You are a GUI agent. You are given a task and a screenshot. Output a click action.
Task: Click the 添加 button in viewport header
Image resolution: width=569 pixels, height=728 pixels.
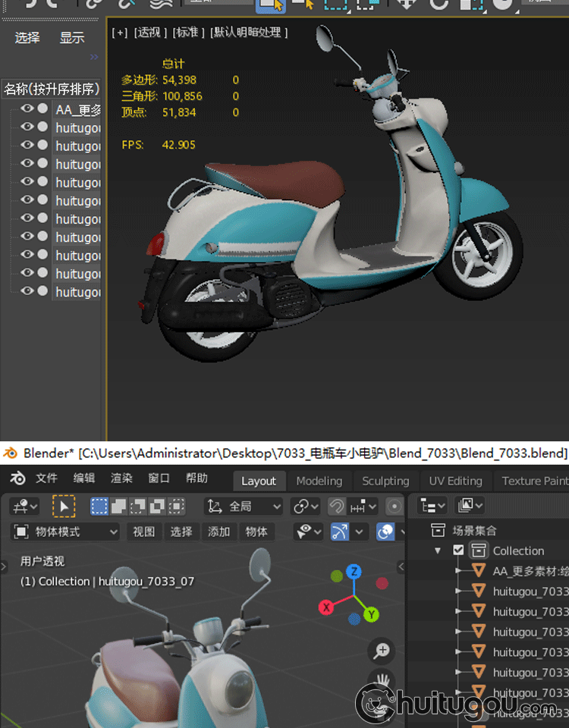coord(218,532)
